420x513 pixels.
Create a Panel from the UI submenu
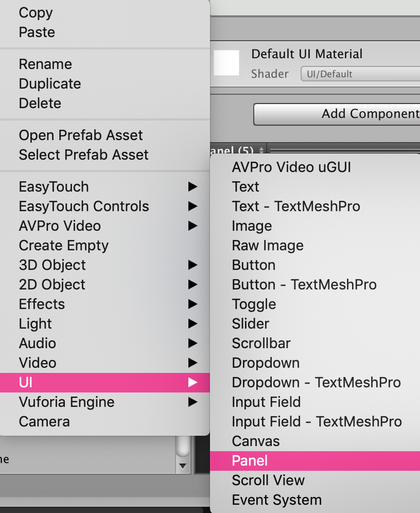click(250, 460)
